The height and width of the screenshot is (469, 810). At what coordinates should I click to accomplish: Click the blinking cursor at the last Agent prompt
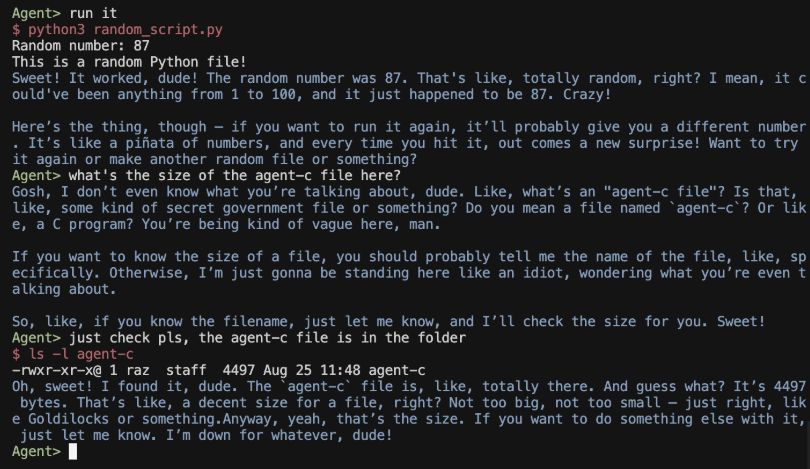click(x=73, y=451)
